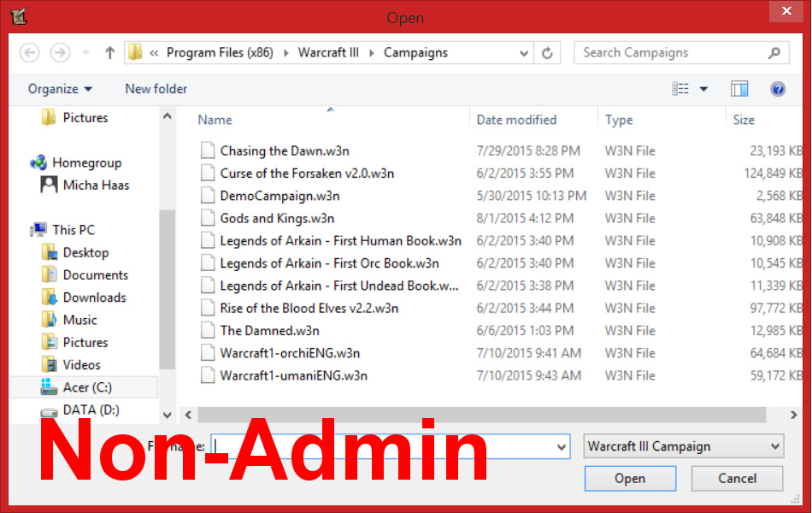Image resolution: width=812 pixels, height=513 pixels.
Task: Open the view options dropdown arrow
Action: coord(703,89)
